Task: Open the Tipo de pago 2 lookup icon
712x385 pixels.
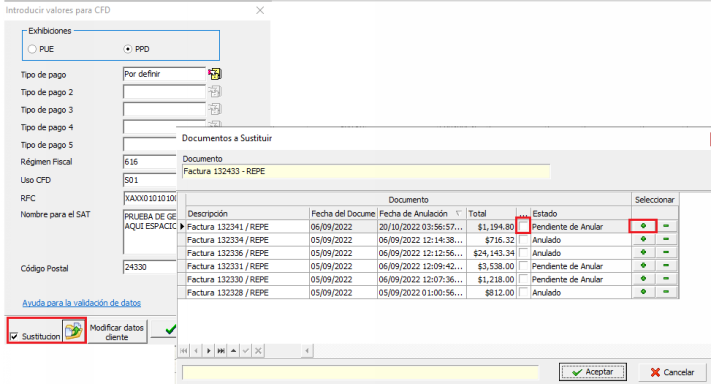Action: tap(215, 92)
